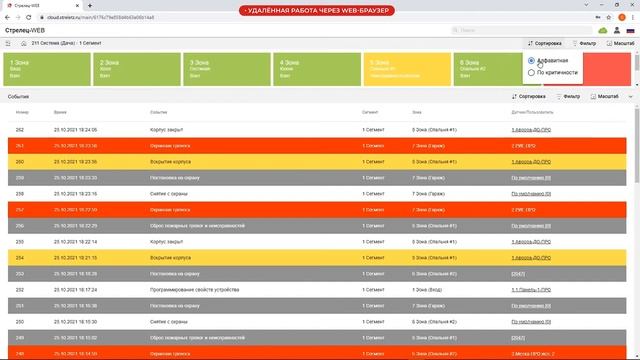This screenshot has width=640, height=360.
Task: Sort by the Сегмент column header
Action: click(x=370, y=112)
